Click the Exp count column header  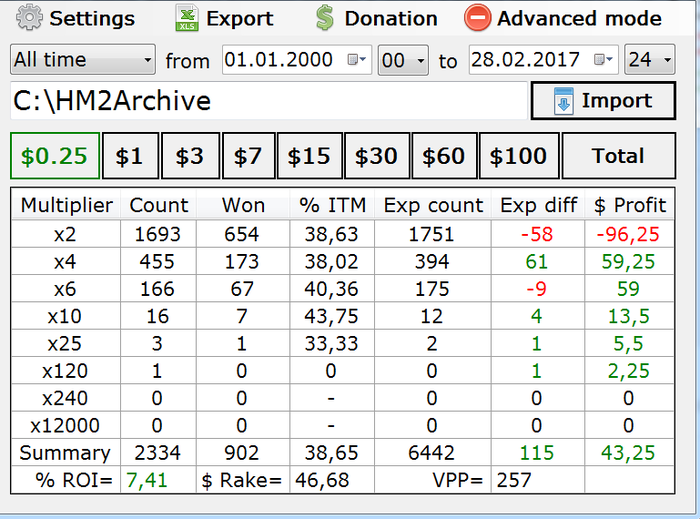(433, 205)
